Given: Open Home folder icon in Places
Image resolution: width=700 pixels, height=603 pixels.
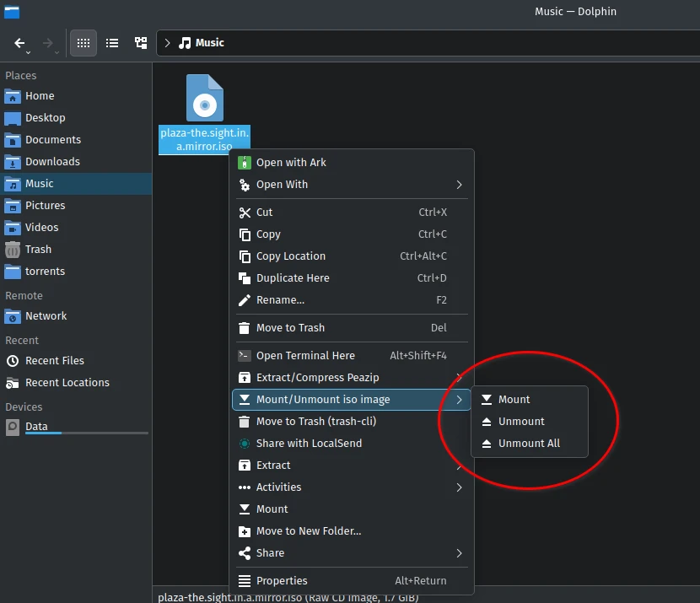Looking at the screenshot, I should [x=13, y=96].
